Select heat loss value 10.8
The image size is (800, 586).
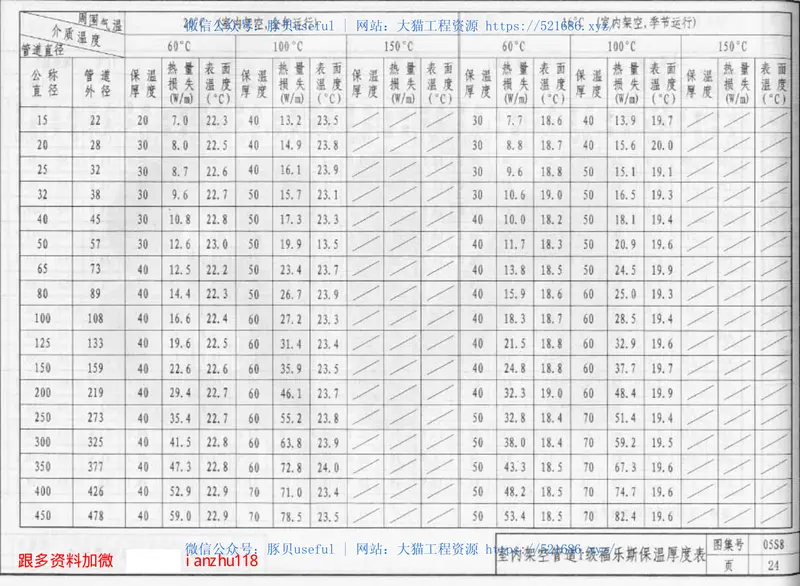click(x=180, y=219)
